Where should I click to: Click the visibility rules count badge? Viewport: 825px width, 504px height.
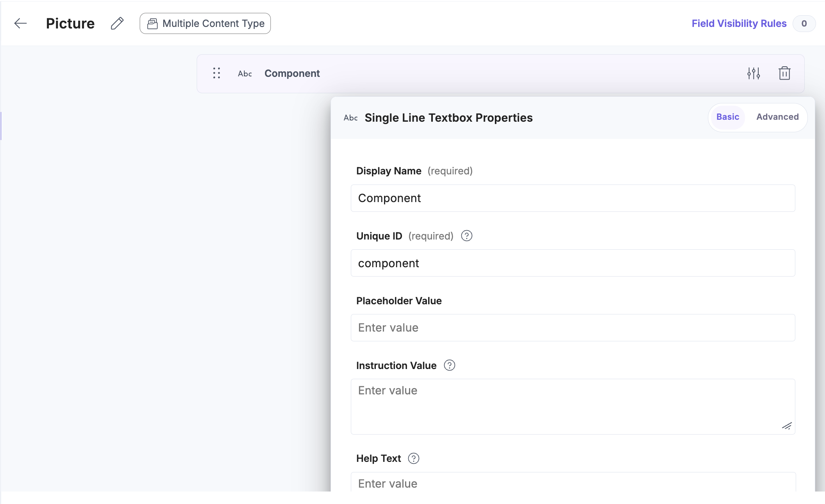tap(804, 23)
